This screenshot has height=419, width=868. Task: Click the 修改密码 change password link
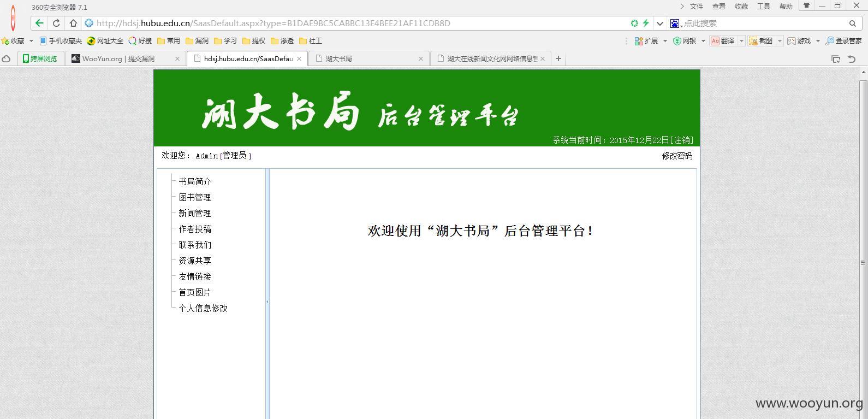pos(677,156)
